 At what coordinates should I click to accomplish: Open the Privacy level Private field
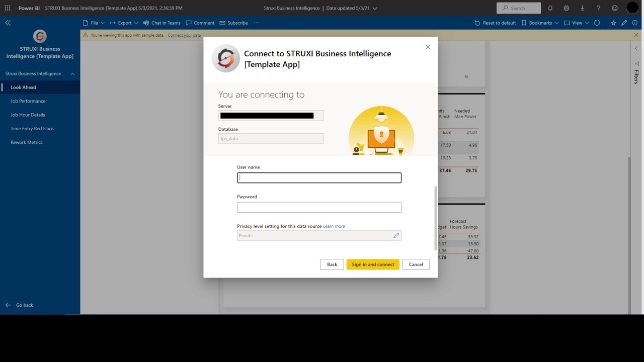click(319, 235)
